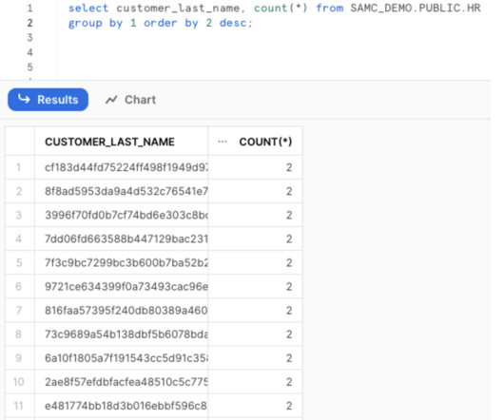
Task: Switch to the Chart tab
Action: [x=131, y=100]
